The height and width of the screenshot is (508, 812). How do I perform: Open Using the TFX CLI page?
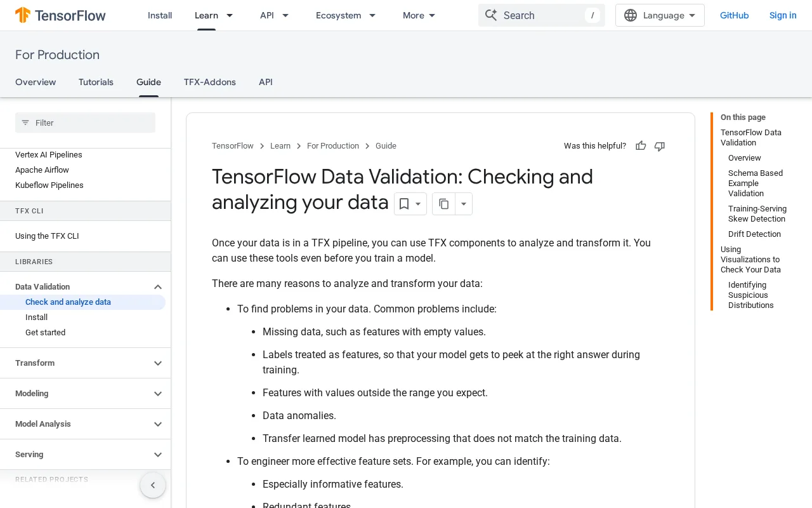[x=47, y=236]
